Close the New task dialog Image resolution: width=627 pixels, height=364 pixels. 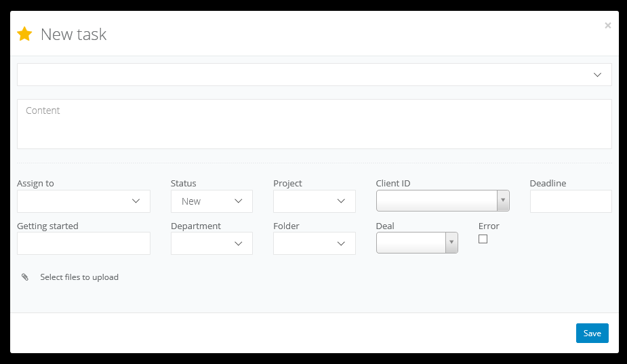tap(607, 26)
